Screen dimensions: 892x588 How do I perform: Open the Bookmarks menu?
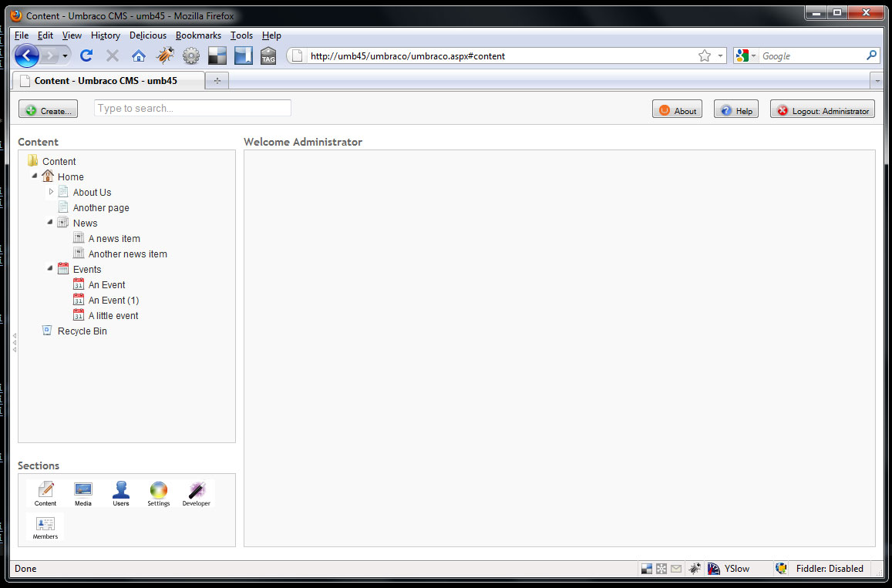[x=198, y=35]
